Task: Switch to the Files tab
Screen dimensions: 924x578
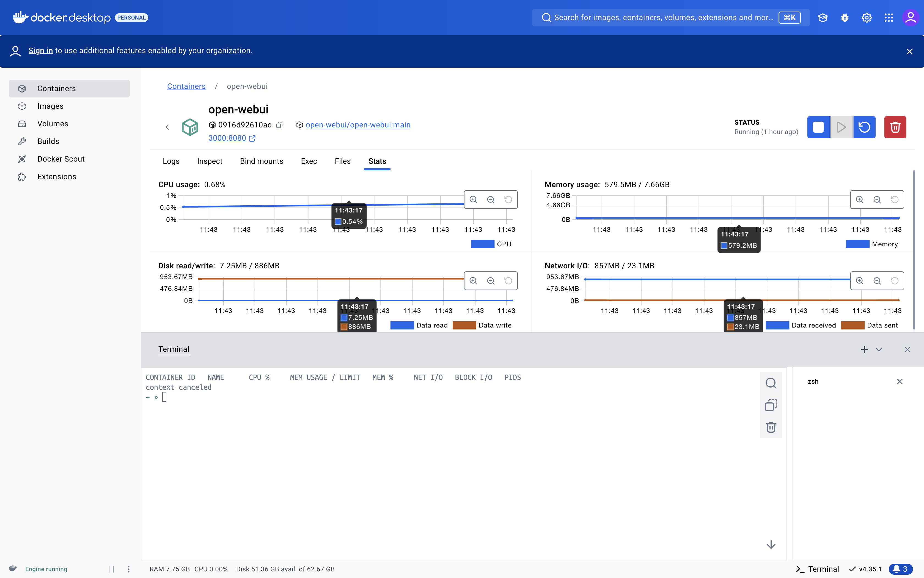Action: coord(342,161)
